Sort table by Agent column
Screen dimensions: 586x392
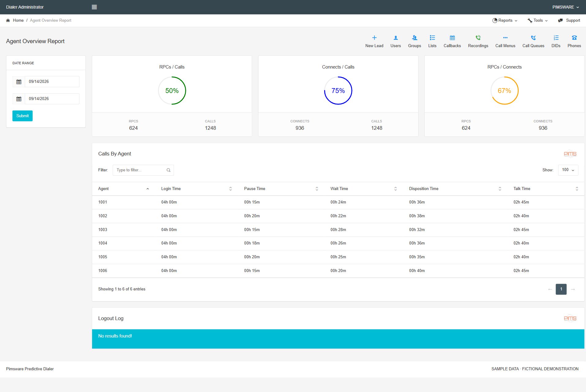[x=123, y=189]
